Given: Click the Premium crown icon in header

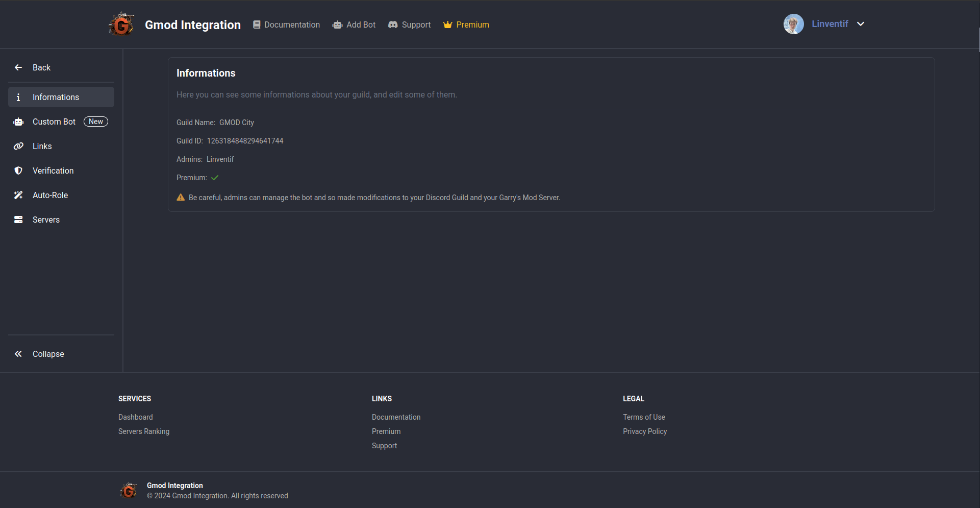Looking at the screenshot, I should pos(447,25).
